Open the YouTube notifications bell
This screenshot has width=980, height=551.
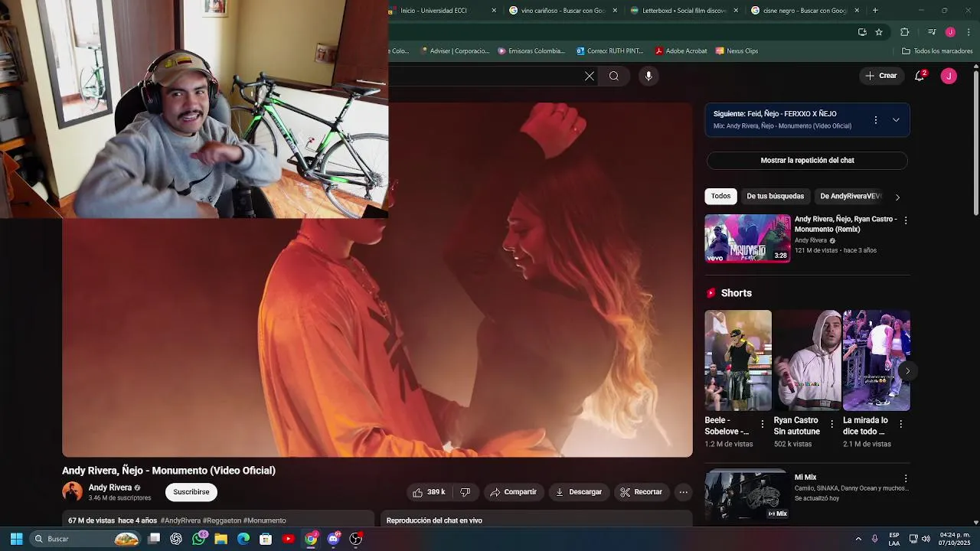pyautogui.click(x=920, y=76)
